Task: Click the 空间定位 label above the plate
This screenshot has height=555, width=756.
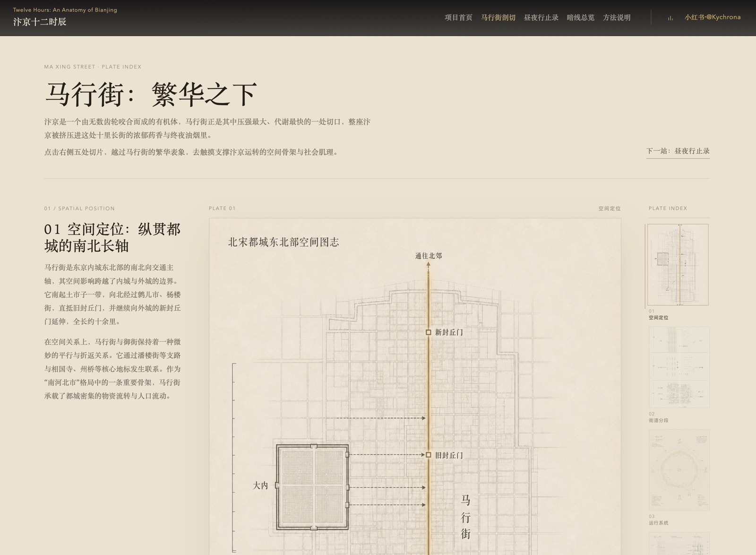Action: pos(610,208)
